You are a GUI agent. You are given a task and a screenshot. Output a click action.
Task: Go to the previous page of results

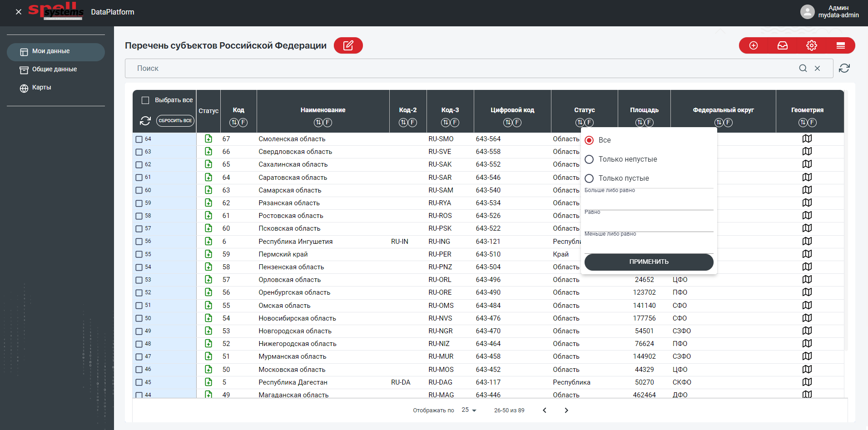pyautogui.click(x=545, y=410)
